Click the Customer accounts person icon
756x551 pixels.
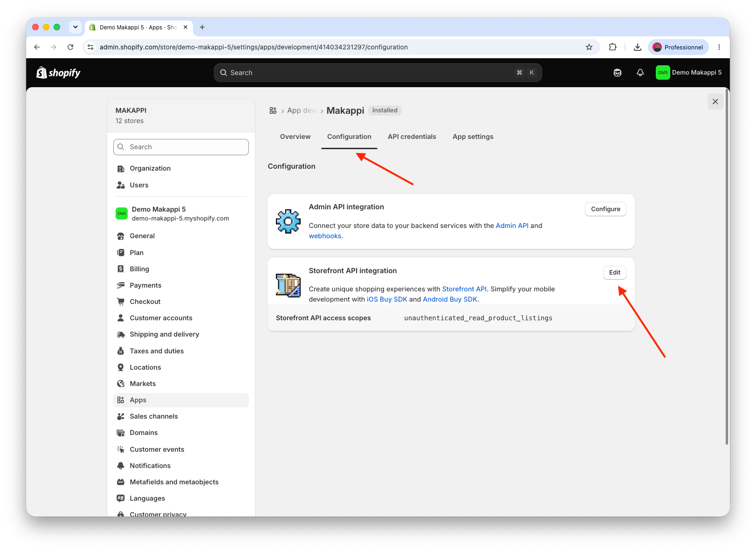(x=121, y=318)
